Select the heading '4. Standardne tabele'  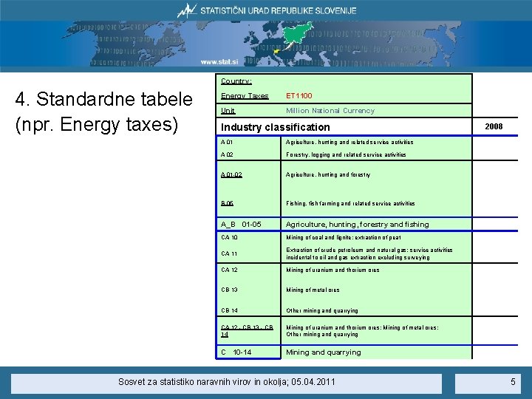tap(104, 99)
